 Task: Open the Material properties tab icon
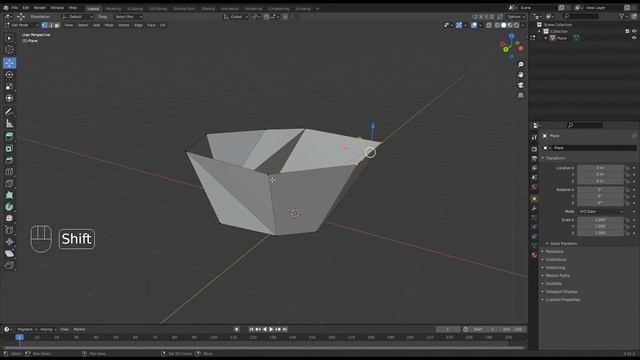click(534, 255)
